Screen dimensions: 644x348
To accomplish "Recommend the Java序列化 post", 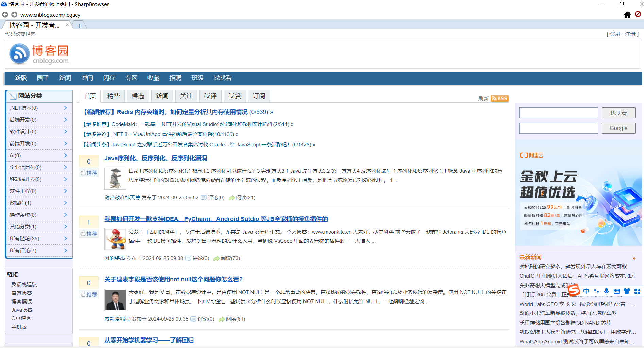I will tap(89, 173).
